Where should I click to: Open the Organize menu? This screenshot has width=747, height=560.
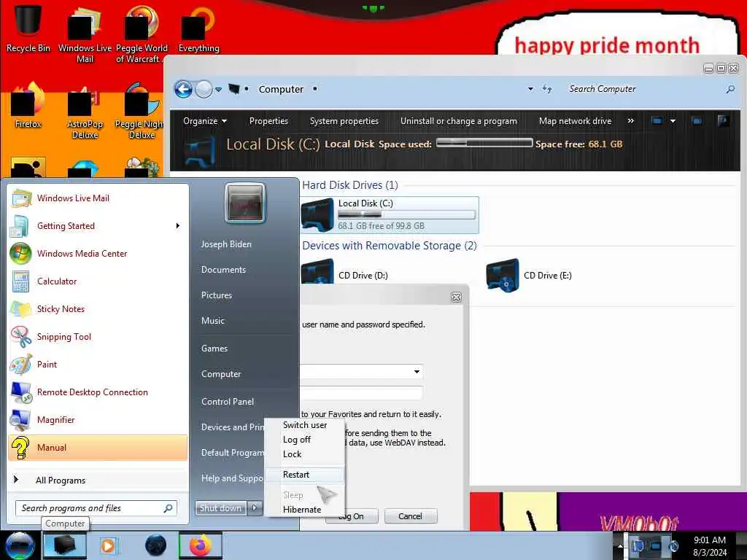tap(205, 121)
